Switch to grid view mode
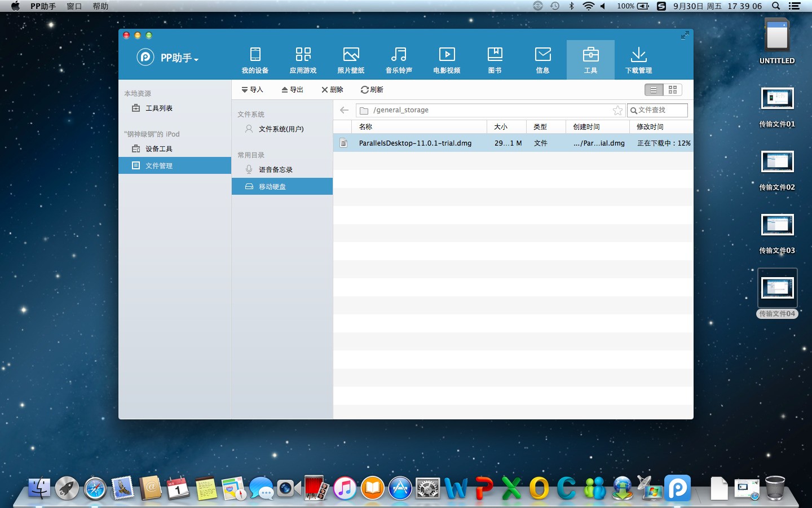The height and width of the screenshot is (508, 812). [673, 90]
